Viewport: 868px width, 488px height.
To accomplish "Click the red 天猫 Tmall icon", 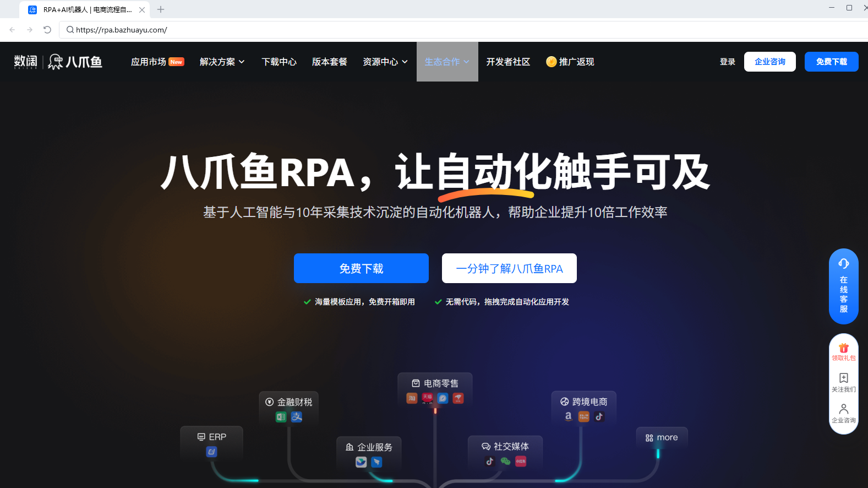I will pos(427,398).
